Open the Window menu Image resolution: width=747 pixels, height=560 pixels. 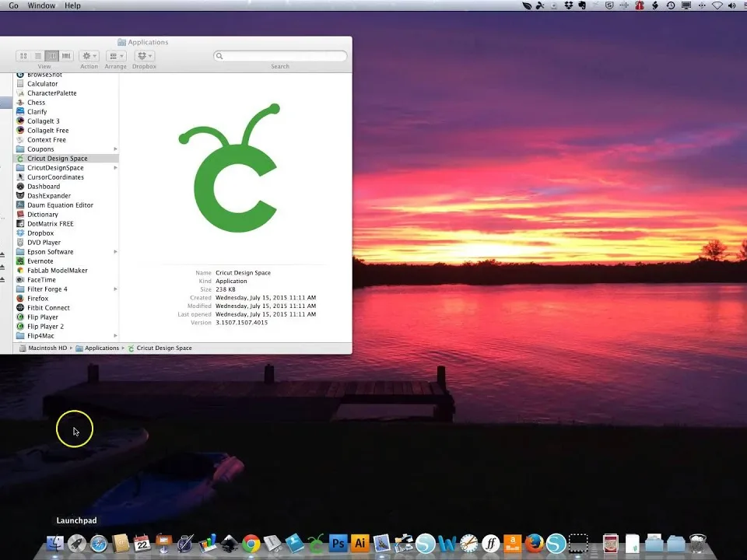(x=40, y=5)
